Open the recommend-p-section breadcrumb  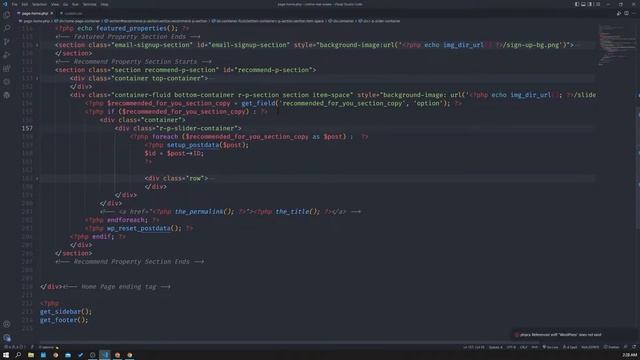(156, 21)
